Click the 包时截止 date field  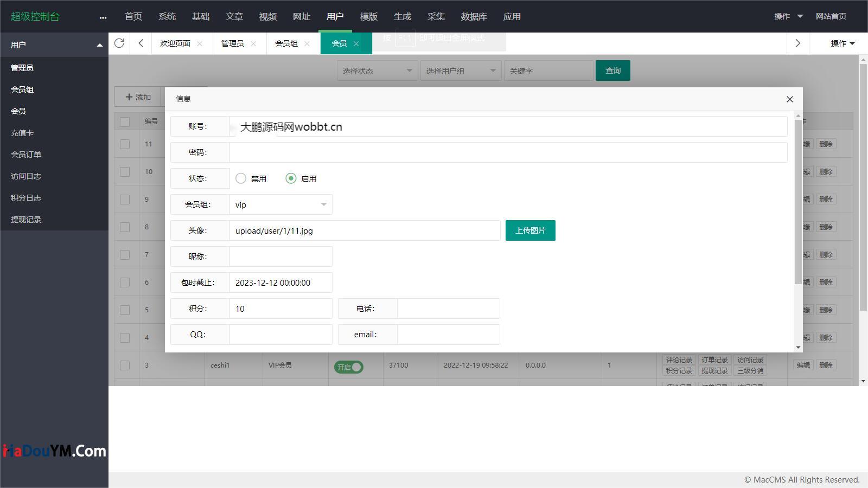[x=281, y=282]
